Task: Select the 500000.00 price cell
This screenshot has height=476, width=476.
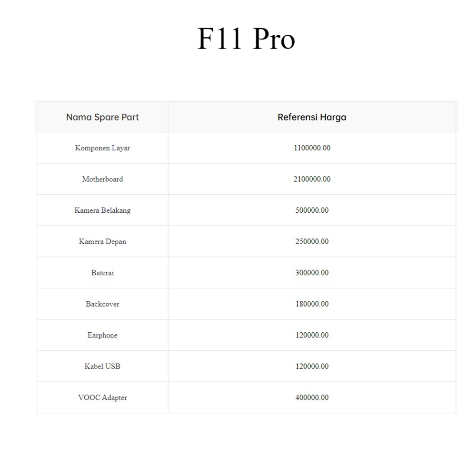Action: click(312, 210)
